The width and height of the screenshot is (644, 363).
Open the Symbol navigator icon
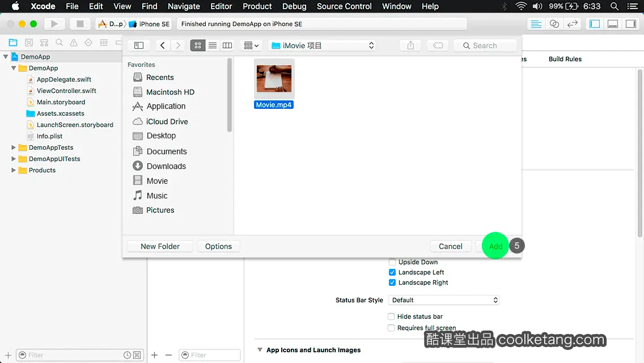pos(44,43)
